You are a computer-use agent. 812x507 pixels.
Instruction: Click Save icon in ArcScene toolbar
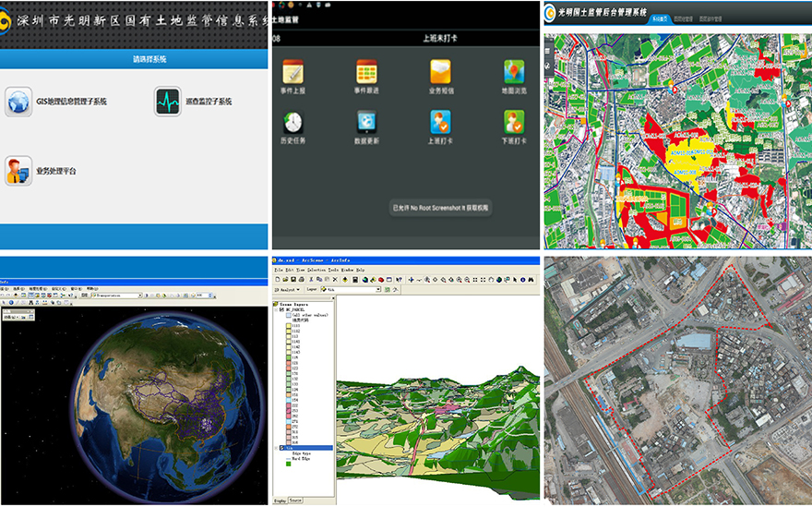click(293, 280)
